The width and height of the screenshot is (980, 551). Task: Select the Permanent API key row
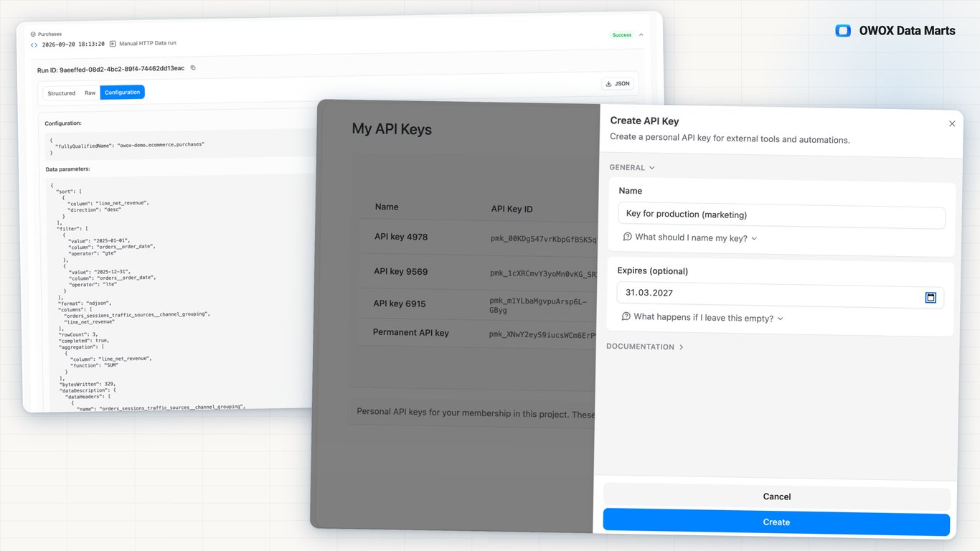[x=477, y=333]
